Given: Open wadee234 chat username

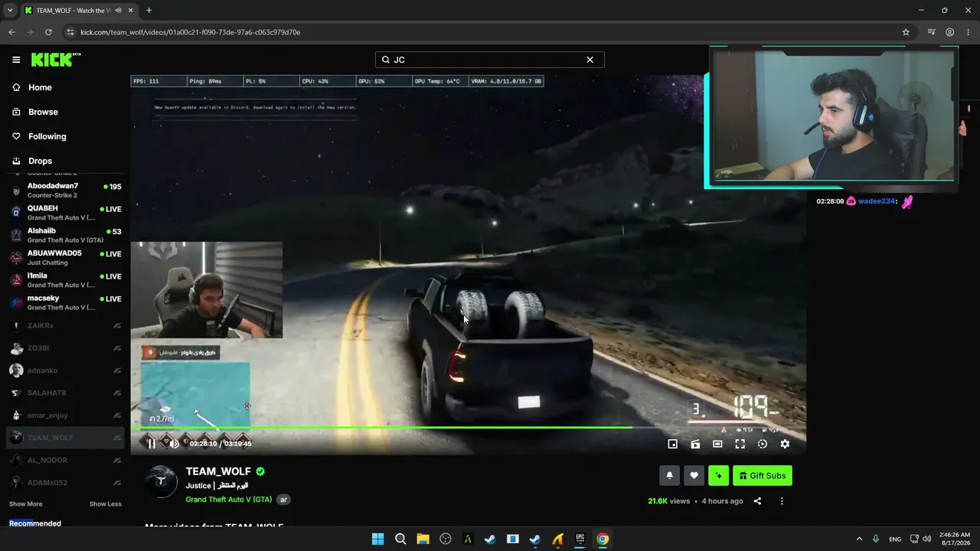Looking at the screenshot, I should [x=877, y=201].
